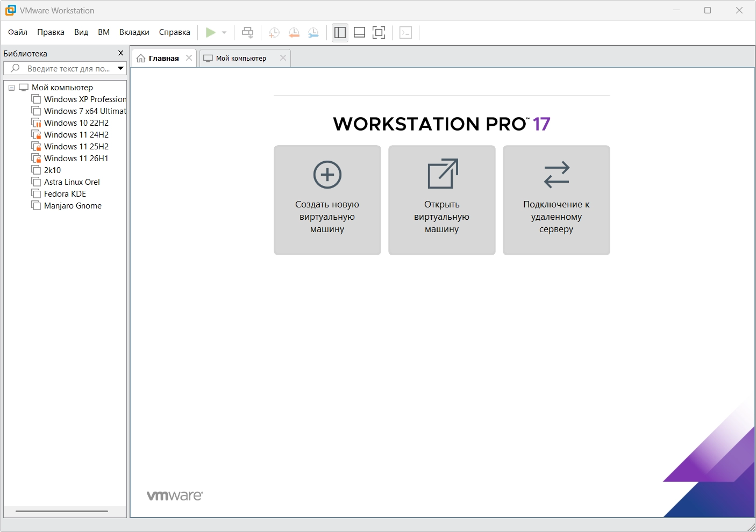The height and width of the screenshot is (532, 756).
Task: Click the locked Windows 11 26H1 VM icon
Action: click(x=36, y=159)
